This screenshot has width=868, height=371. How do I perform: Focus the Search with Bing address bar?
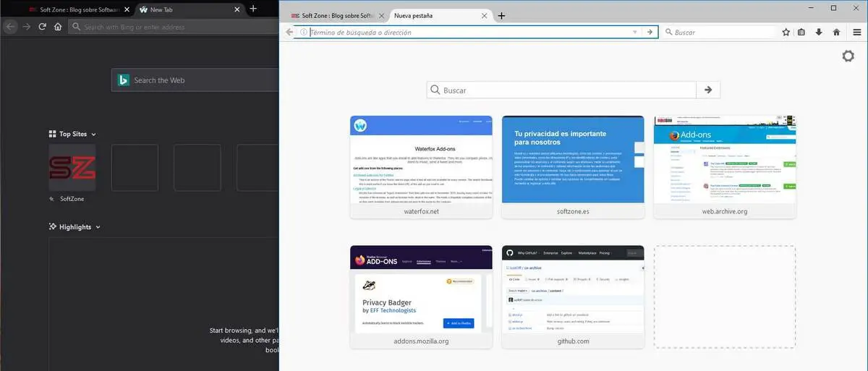pyautogui.click(x=174, y=27)
